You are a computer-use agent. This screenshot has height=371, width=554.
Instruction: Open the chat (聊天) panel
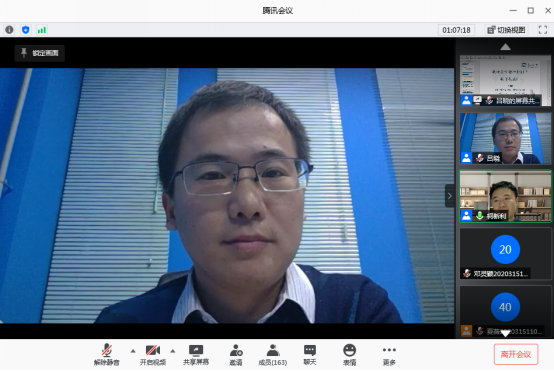[x=310, y=355]
